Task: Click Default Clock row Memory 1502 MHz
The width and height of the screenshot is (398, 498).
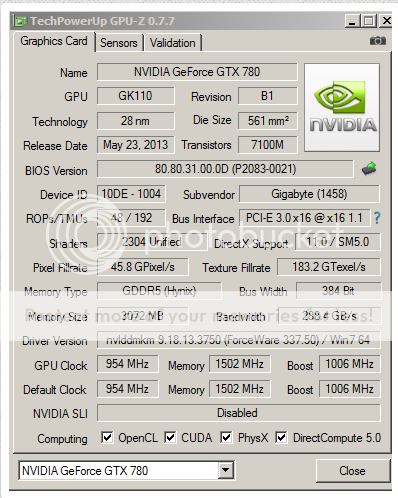Action: (x=240, y=389)
